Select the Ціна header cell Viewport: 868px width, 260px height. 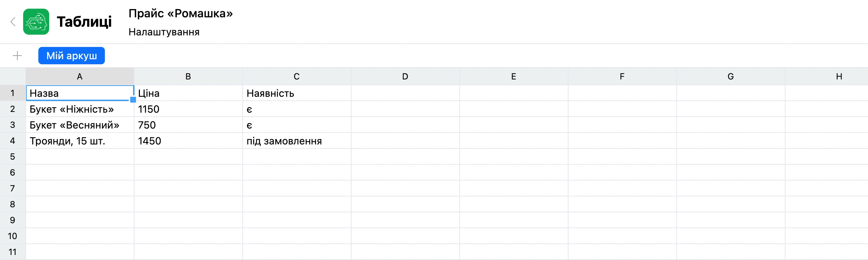pyautogui.click(x=188, y=93)
